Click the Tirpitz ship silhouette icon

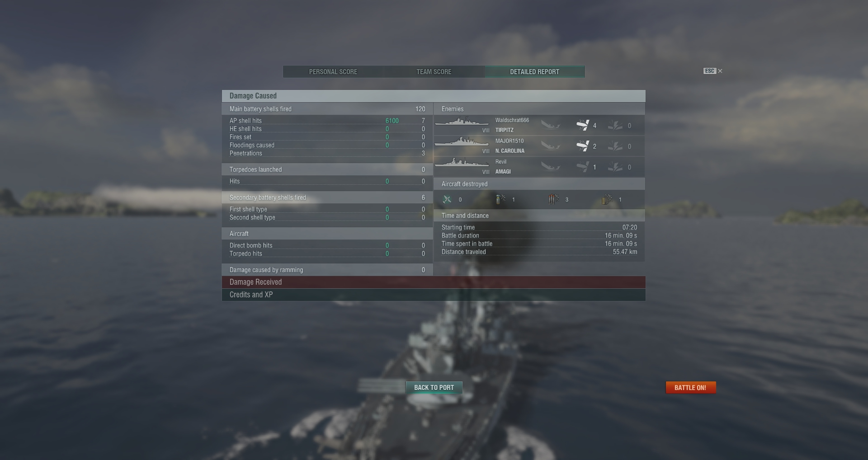(x=462, y=122)
